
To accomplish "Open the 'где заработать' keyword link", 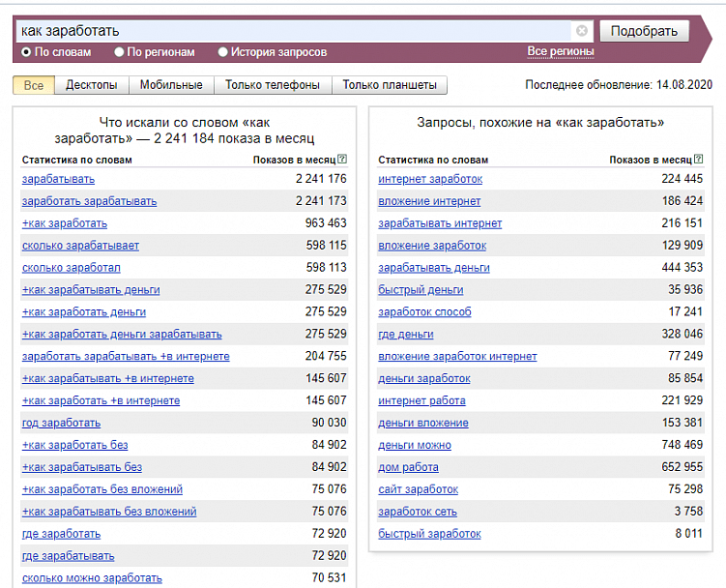I will click(x=61, y=534).
